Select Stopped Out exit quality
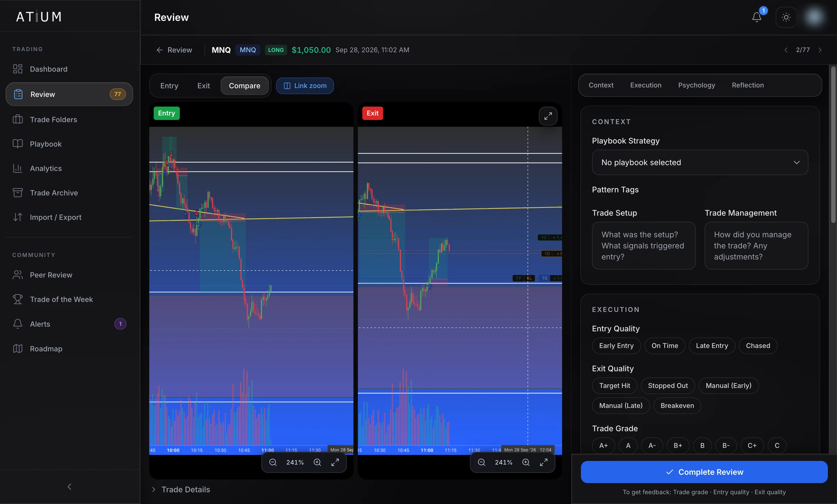Viewport: 837px width, 504px height. point(668,386)
